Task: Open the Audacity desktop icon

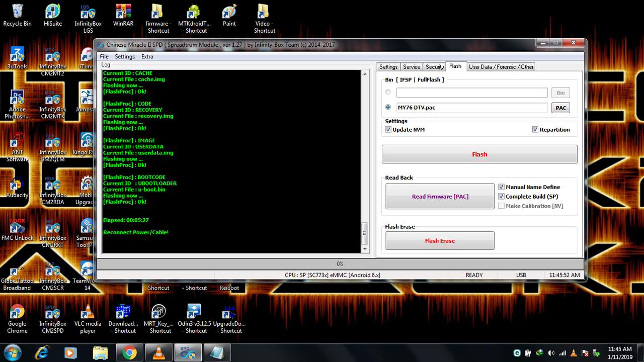Action: click(x=17, y=187)
